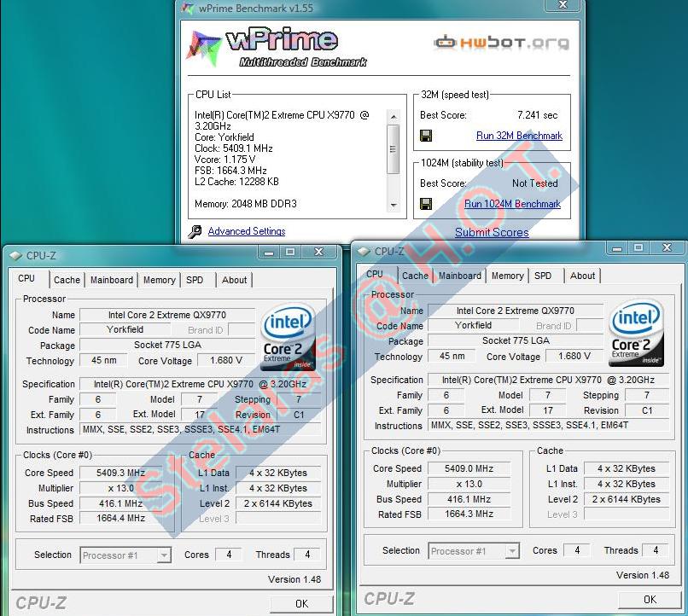Select Memory tab in right CPU-Z
This screenshot has height=616, width=688.
pyautogui.click(x=508, y=276)
